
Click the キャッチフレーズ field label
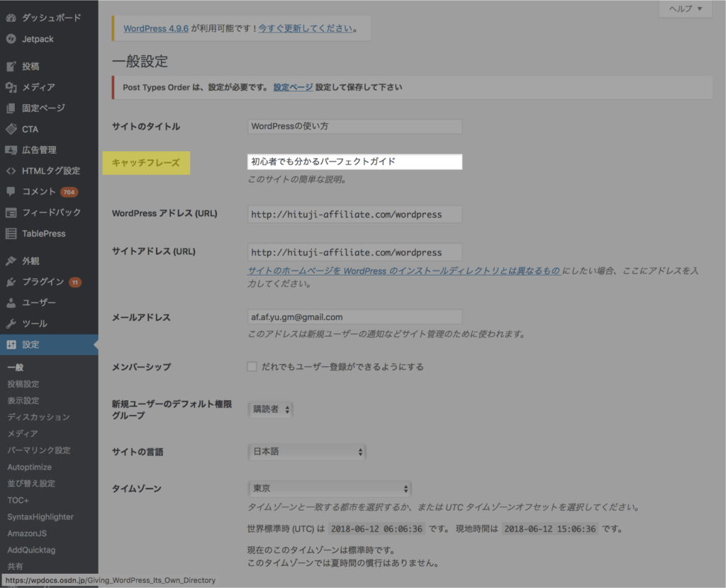point(146,163)
